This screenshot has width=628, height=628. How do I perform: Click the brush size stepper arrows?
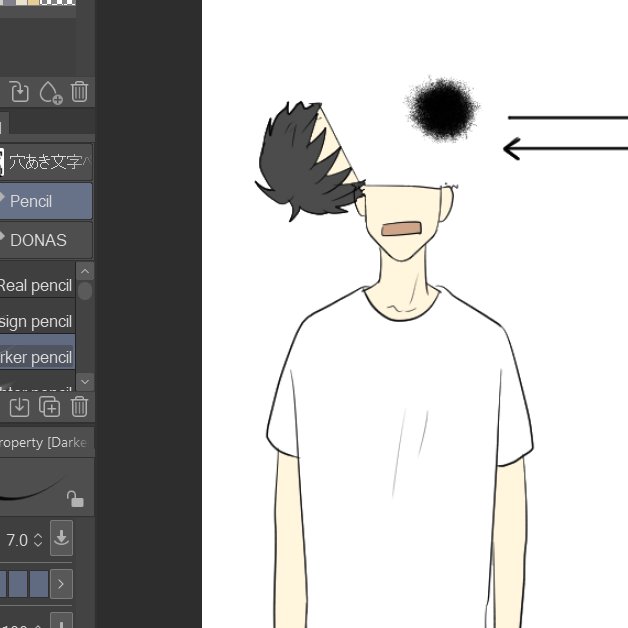click(38, 540)
